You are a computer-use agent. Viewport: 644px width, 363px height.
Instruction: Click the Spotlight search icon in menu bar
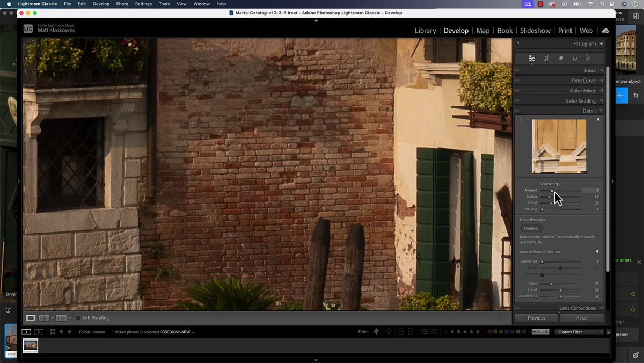[x=603, y=4]
